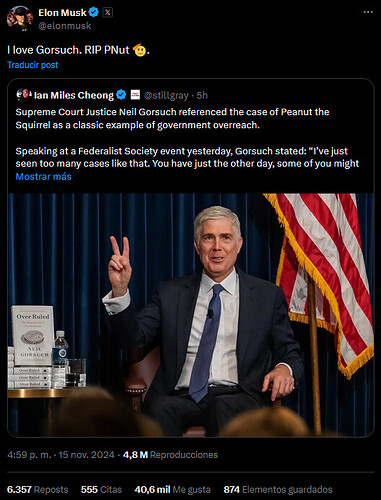View the 6.357 Reposts list
Viewport: 381px width, 500px height.
pos(38,489)
